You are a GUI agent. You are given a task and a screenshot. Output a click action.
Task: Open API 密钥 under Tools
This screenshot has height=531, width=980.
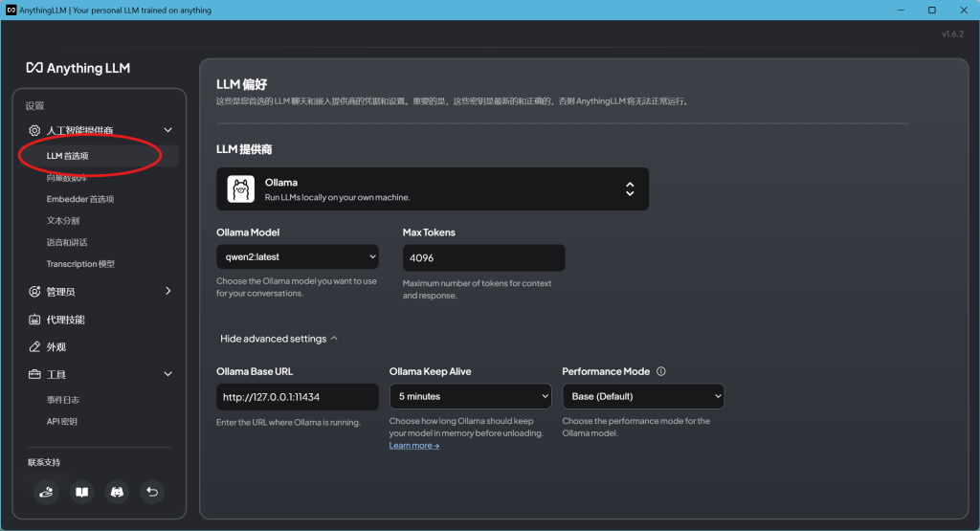62,422
